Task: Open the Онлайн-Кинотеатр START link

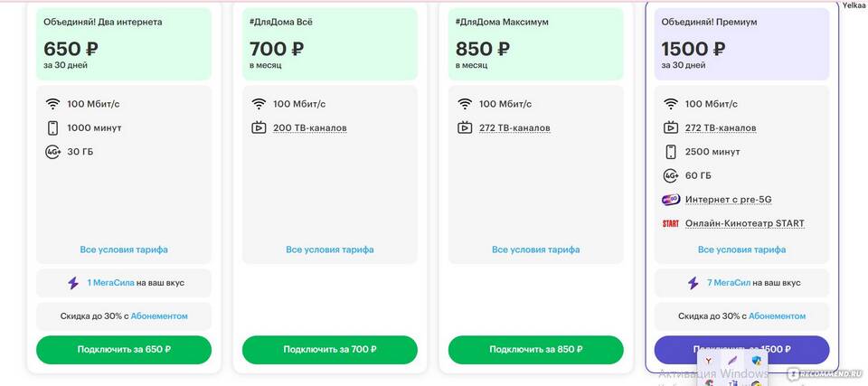Action: click(x=744, y=224)
